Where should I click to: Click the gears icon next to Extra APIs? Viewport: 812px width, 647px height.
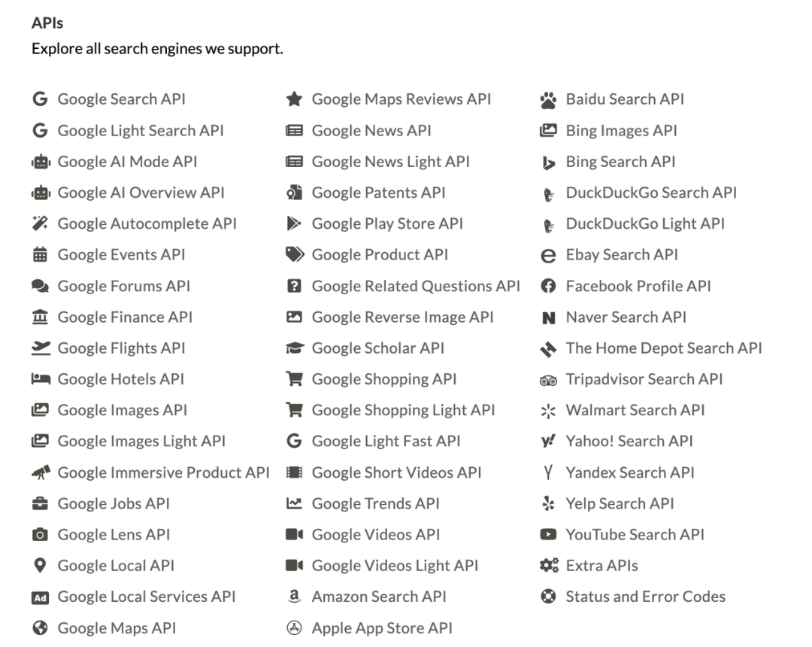549,566
